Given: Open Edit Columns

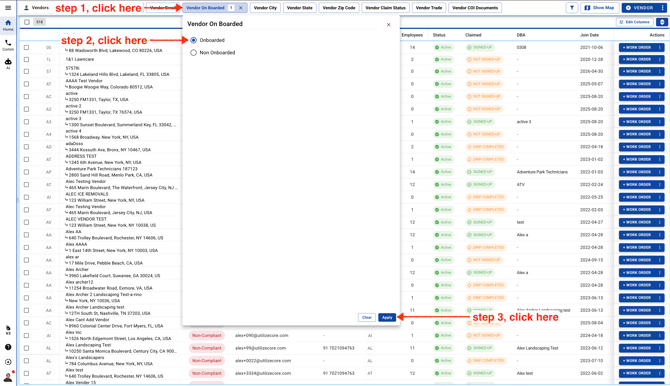Looking at the screenshot, I should point(635,22).
